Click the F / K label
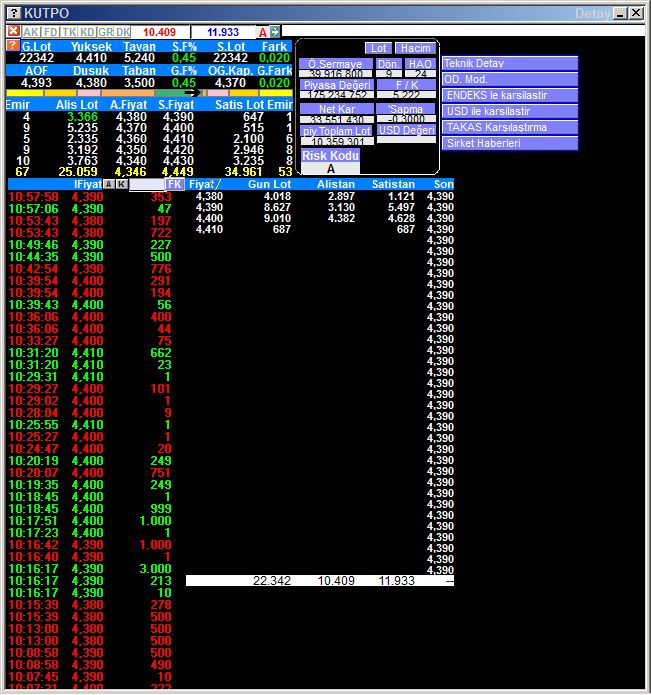 pyautogui.click(x=406, y=85)
